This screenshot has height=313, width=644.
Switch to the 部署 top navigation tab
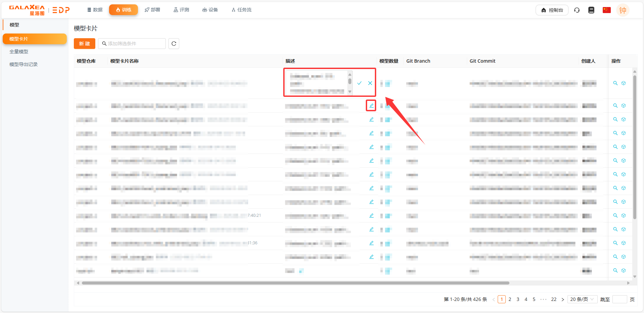point(152,10)
